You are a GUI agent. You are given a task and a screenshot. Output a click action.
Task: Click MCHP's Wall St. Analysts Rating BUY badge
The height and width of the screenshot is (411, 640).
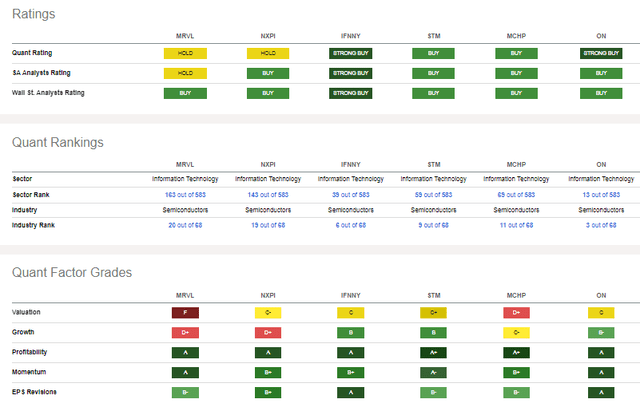click(x=516, y=93)
